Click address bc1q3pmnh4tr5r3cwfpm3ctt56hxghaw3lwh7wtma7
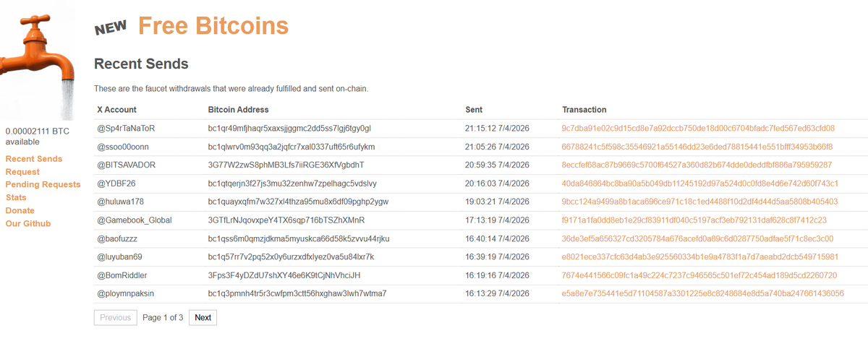 point(297,294)
